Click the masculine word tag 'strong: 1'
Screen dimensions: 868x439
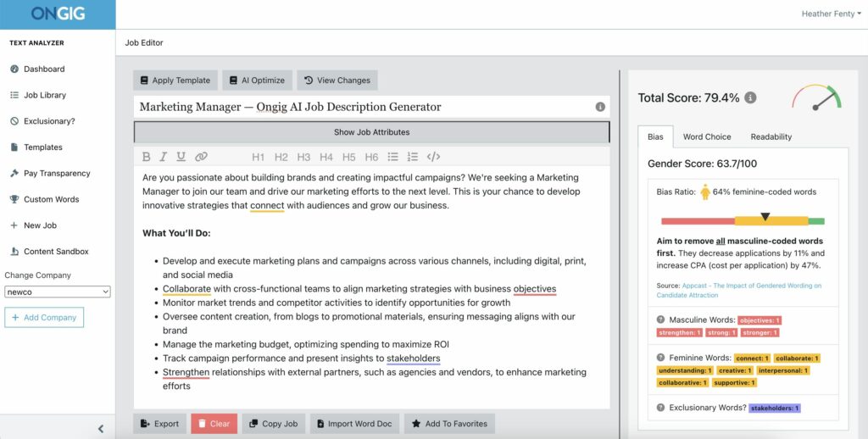722,333
